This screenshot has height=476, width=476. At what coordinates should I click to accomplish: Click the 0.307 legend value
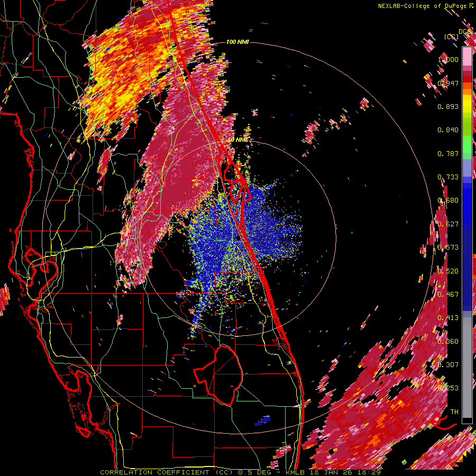coord(448,364)
